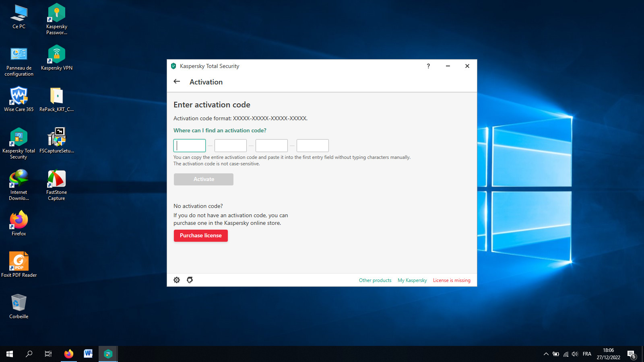Select Kaspersky Total Security desktop shortcut
The height and width of the screenshot is (362, 644).
point(19,144)
